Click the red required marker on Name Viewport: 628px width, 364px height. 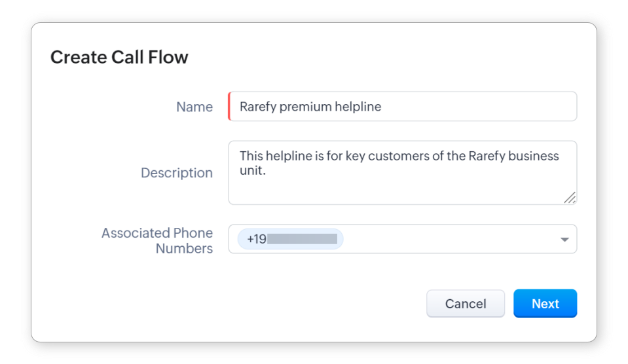[229, 107]
